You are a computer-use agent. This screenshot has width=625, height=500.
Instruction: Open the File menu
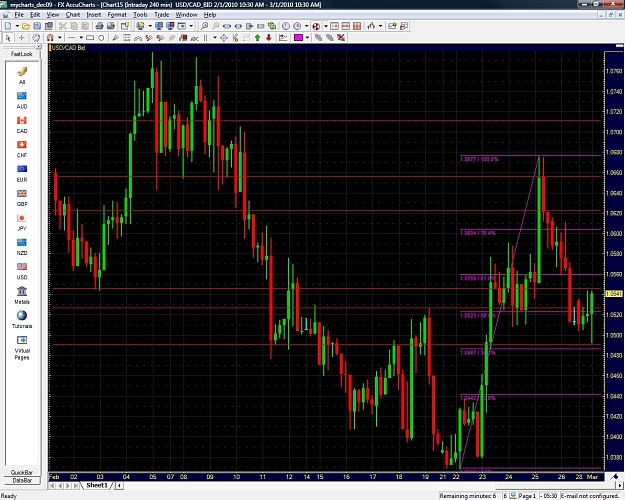[19, 15]
